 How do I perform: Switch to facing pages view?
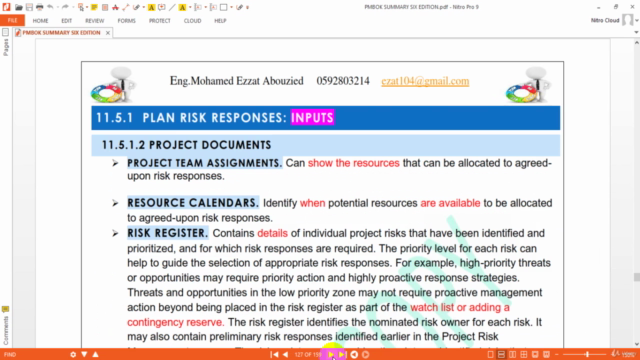pyautogui.click(x=512, y=354)
